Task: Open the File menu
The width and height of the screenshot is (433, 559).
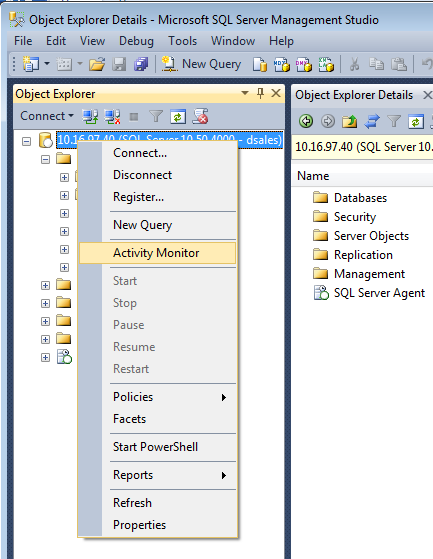Action: 23,41
